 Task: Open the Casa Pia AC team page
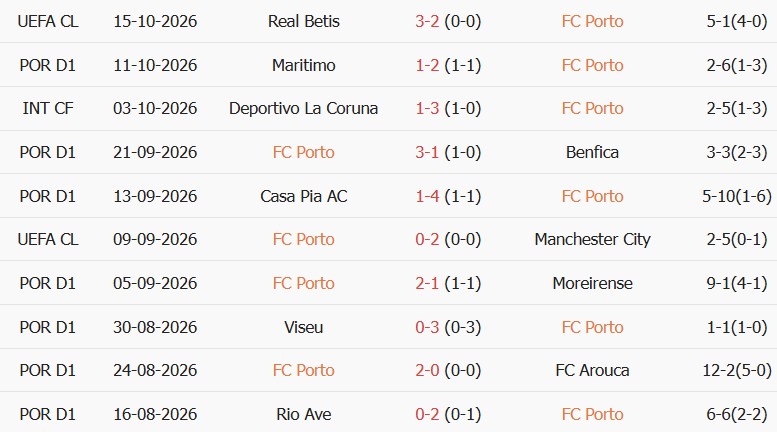tap(304, 196)
